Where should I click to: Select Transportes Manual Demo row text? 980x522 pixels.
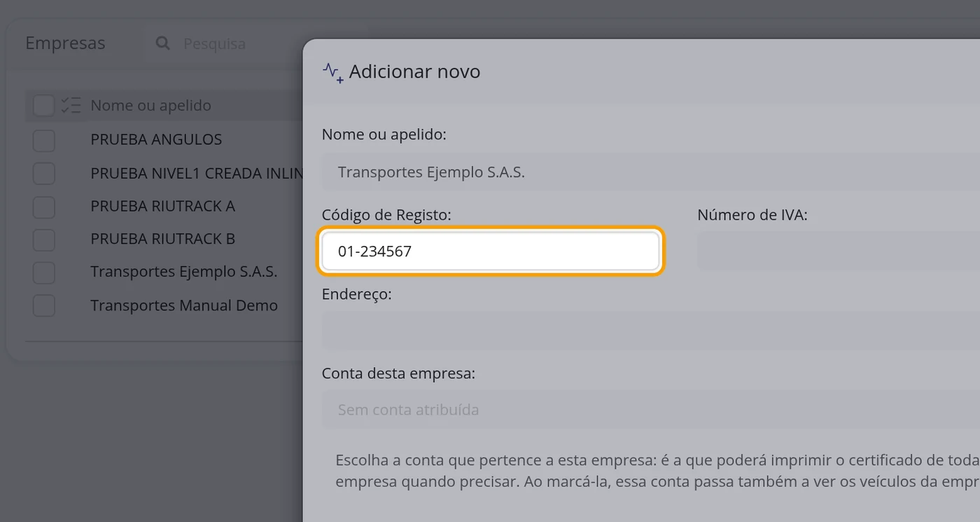(x=184, y=305)
